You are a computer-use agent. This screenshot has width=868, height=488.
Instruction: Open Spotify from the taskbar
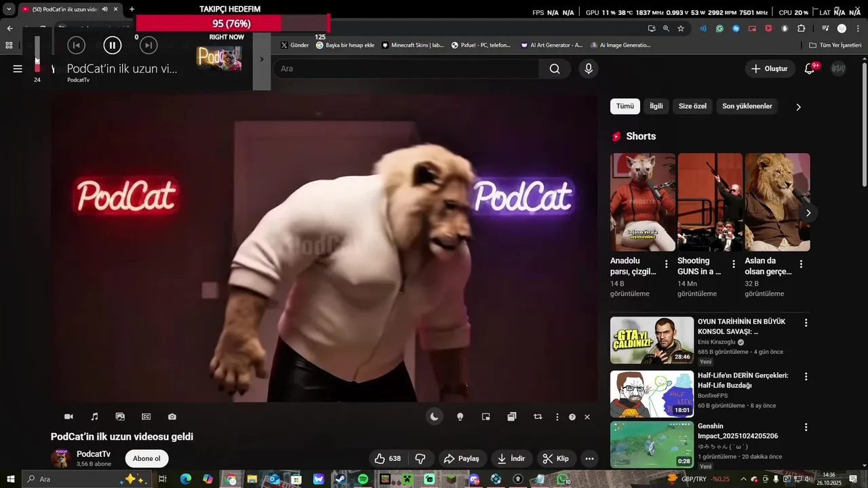(363, 479)
